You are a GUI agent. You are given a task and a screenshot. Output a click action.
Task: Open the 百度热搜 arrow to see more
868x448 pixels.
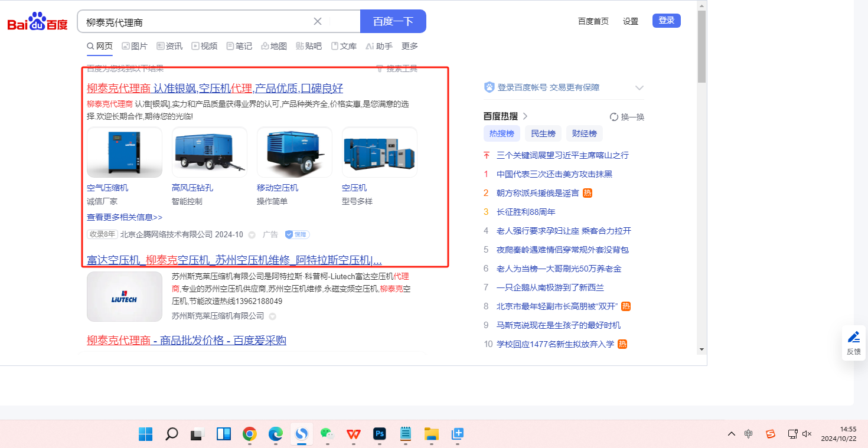(x=526, y=116)
